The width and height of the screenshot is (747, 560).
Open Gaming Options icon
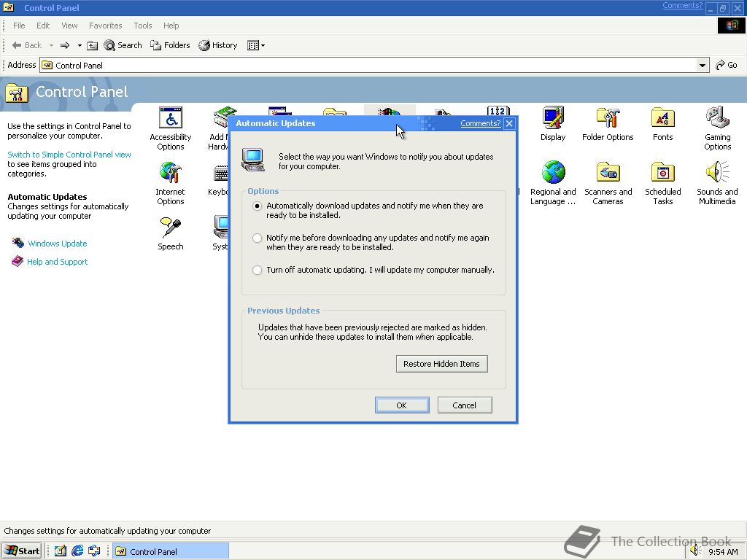click(718, 117)
